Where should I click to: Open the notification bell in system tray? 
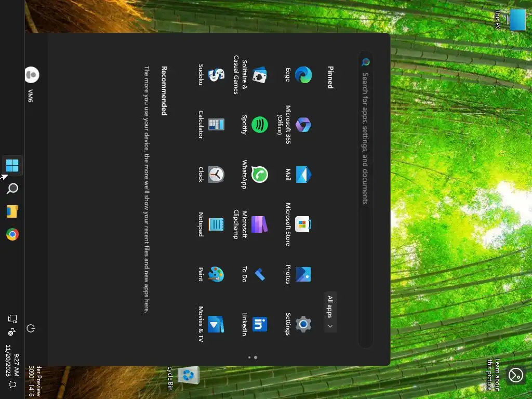tap(12, 384)
